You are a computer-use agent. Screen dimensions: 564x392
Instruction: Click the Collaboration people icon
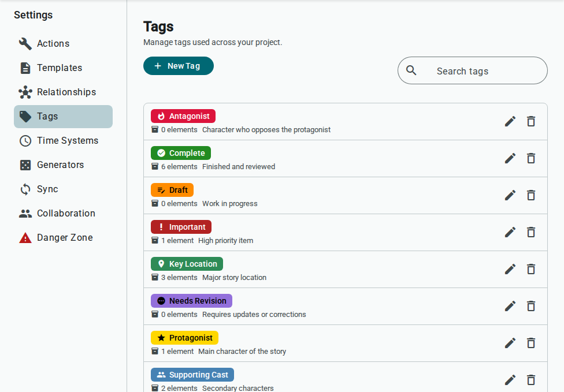(x=25, y=214)
